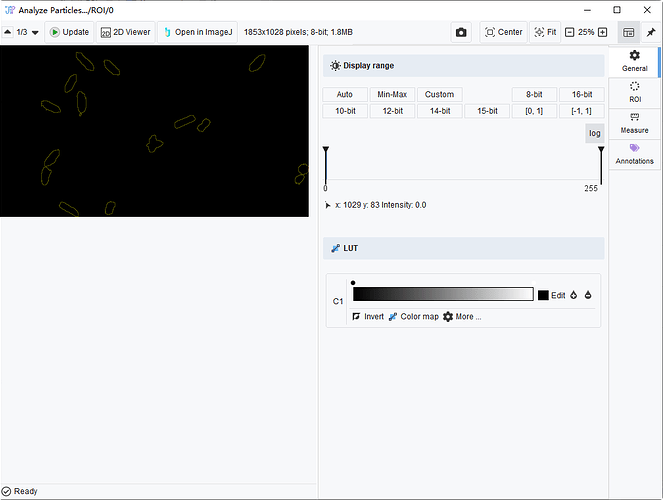
Task: Go to the previous image arrow
Action: pos(8,32)
